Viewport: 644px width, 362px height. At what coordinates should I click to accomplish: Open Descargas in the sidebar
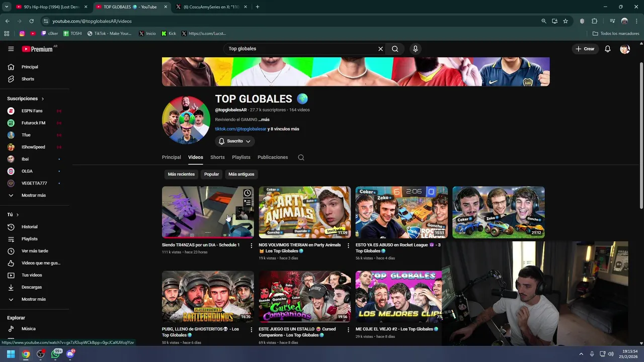point(35,287)
